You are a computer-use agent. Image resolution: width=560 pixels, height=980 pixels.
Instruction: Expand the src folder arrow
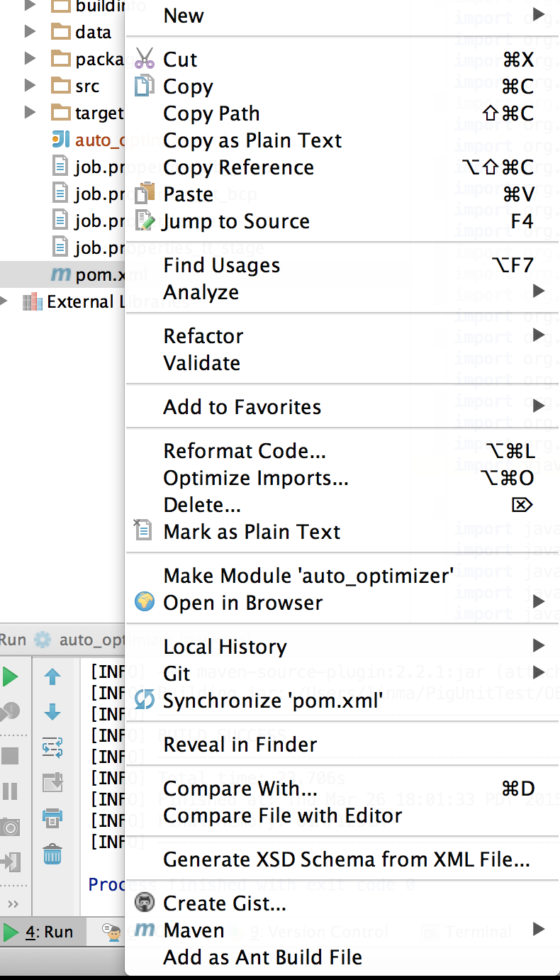(x=30, y=86)
